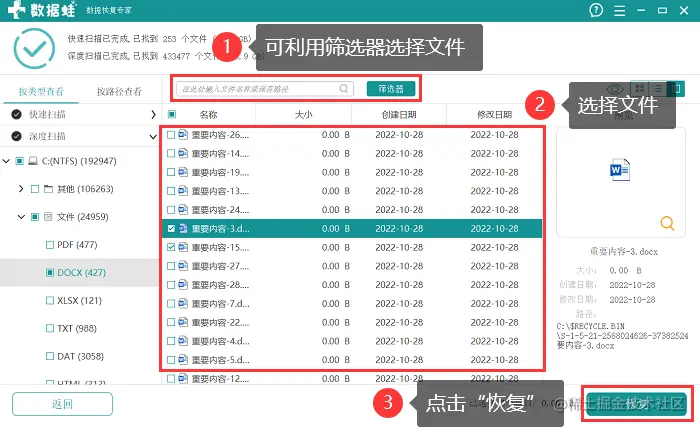The height and width of the screenshot is (427, 700).
Task: Click the 文件 category icon
Action: tap(48, 217)
